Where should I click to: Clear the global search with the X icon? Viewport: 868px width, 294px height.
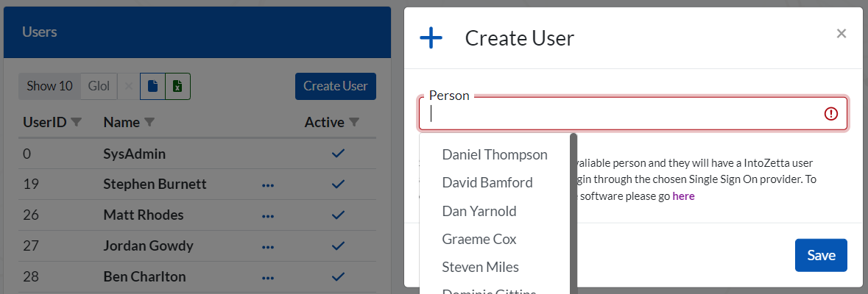pyautogui.click(x=129, y=86)
